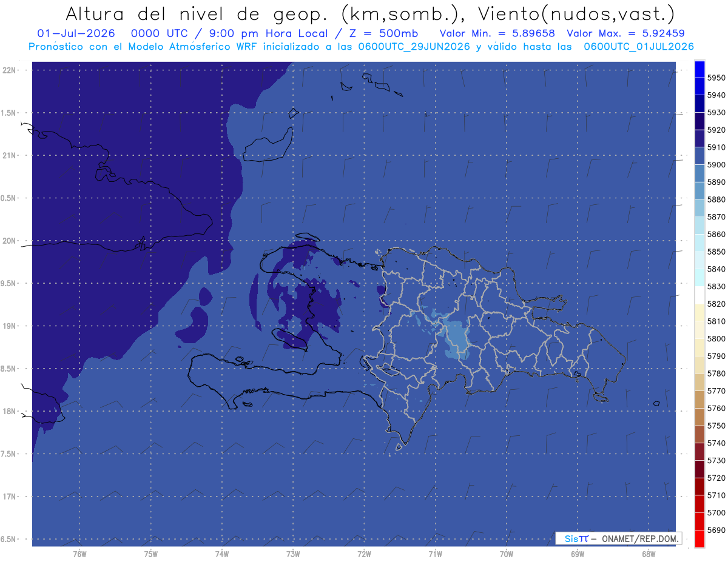This screenshot has height=562, width=728.
Task: Click the '22N' latitude axis label
Action: pos(8,70)
